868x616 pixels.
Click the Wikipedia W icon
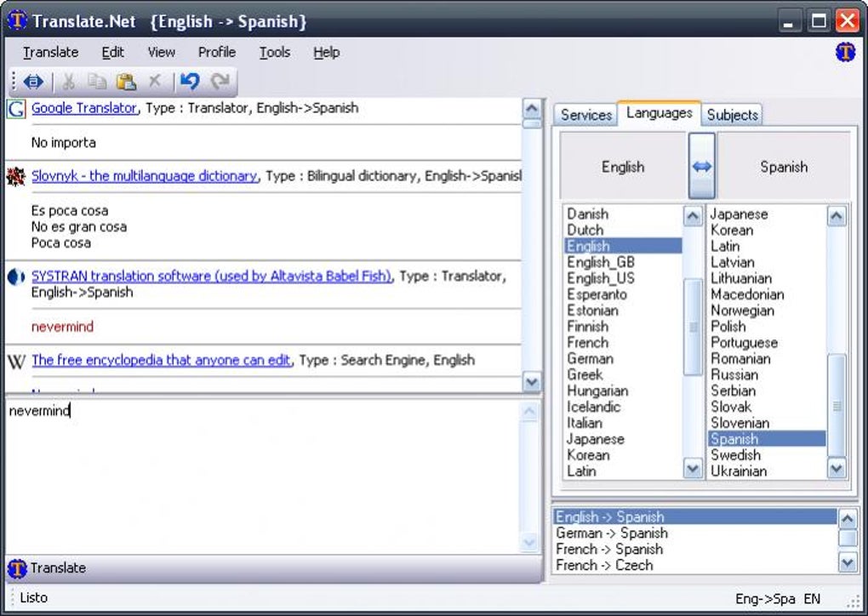17,362
